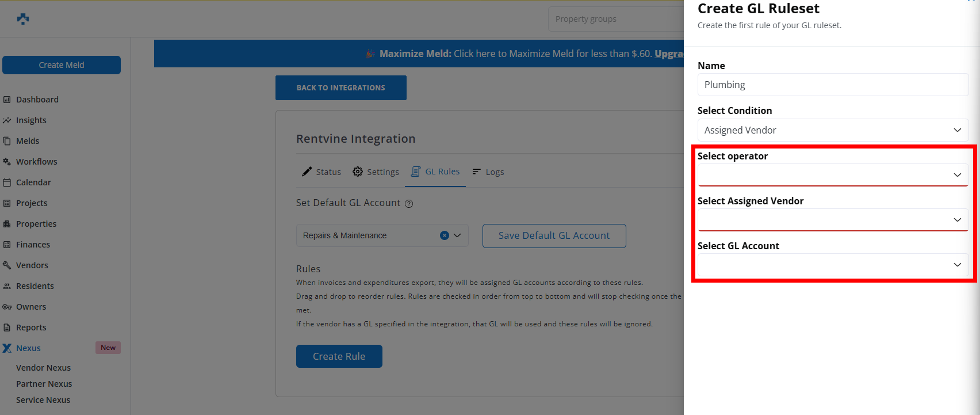Switch to the Logs tab
The image size is (980, 415).
[488, 172]
